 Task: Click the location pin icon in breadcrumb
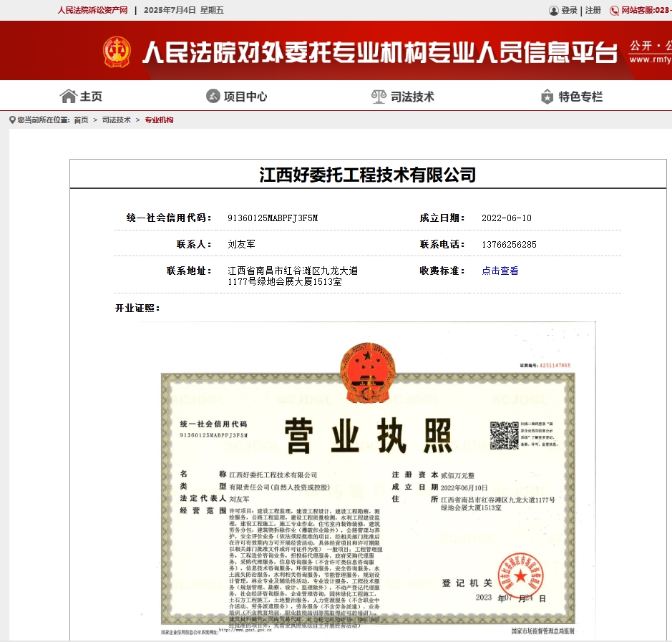coord(12,120)
